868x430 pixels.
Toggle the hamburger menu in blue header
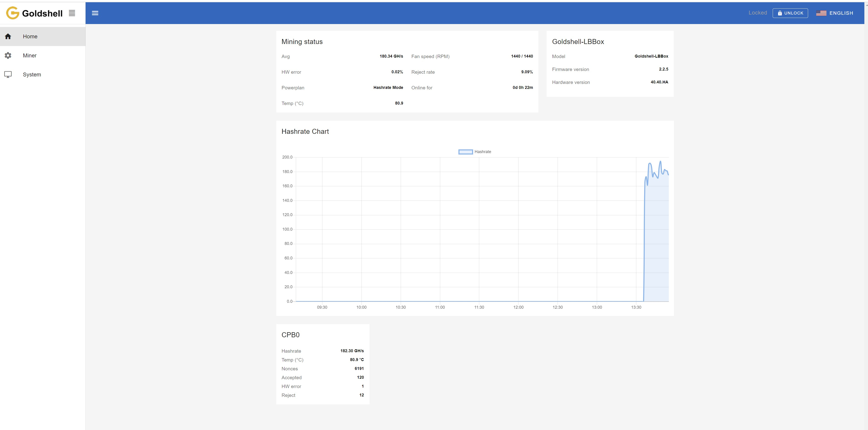point(95,13)
